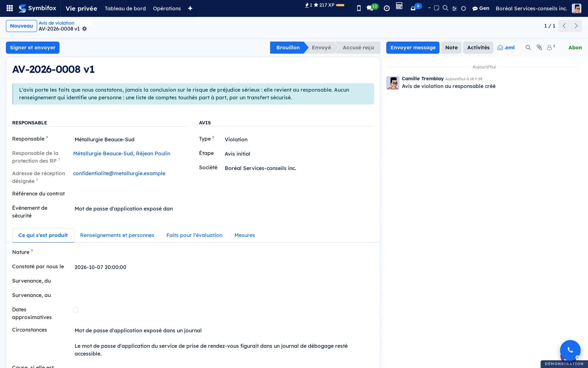The height and width of the screenshot is (368, 588).
Task: Click the confidentialite@metallurgie.example email link
Action: coord(119,173)
